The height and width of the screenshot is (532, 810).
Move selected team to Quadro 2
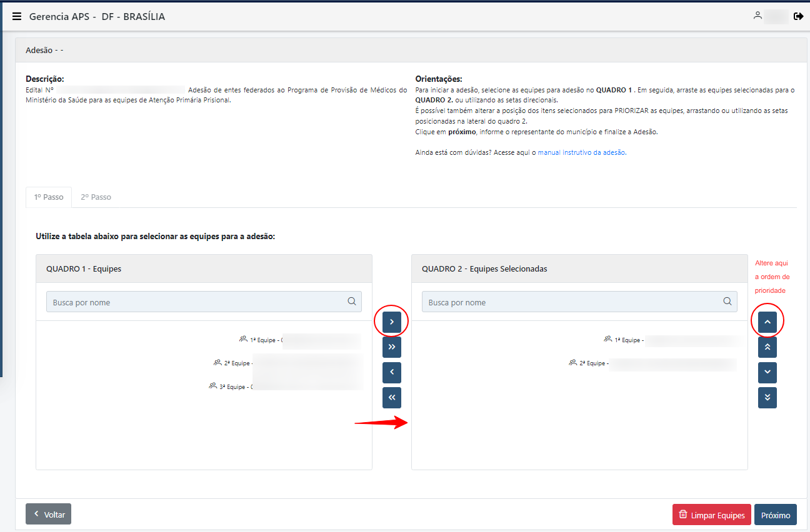pyautogui.click(x=392, y=322)
